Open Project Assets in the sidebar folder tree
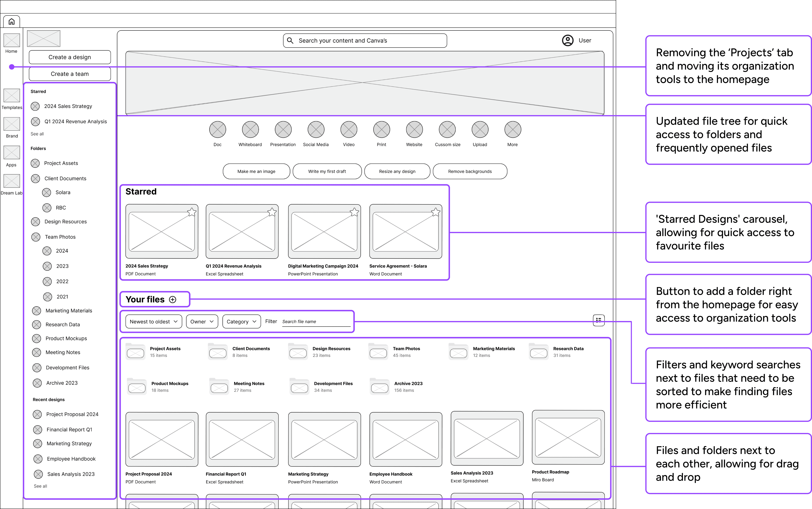Viewport: 812px width, 509px height. pos(54,163)
